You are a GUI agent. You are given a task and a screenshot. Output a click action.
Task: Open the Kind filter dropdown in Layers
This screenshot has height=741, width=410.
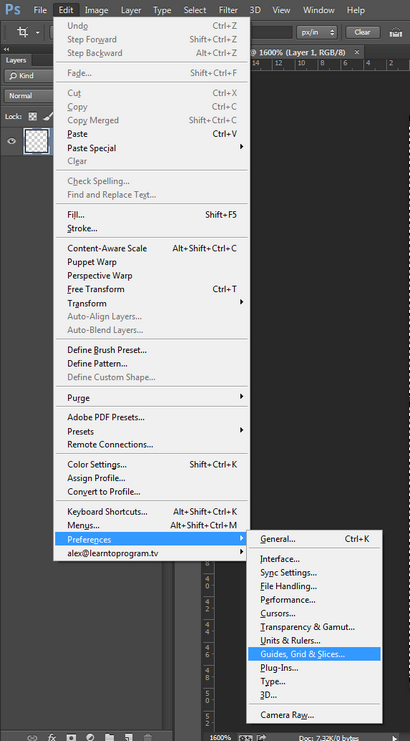click(29, 76)
